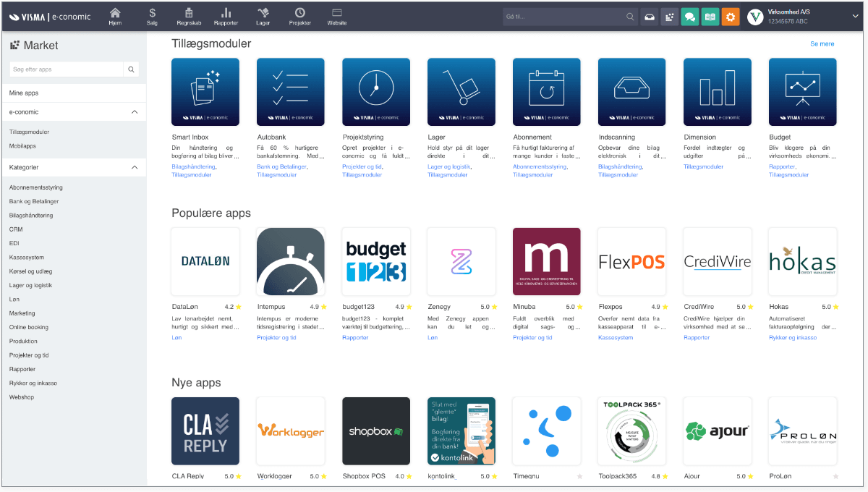Open the ProLøn app logo
Viewport: 868px width, 492px height.
[x=803, y=431]
